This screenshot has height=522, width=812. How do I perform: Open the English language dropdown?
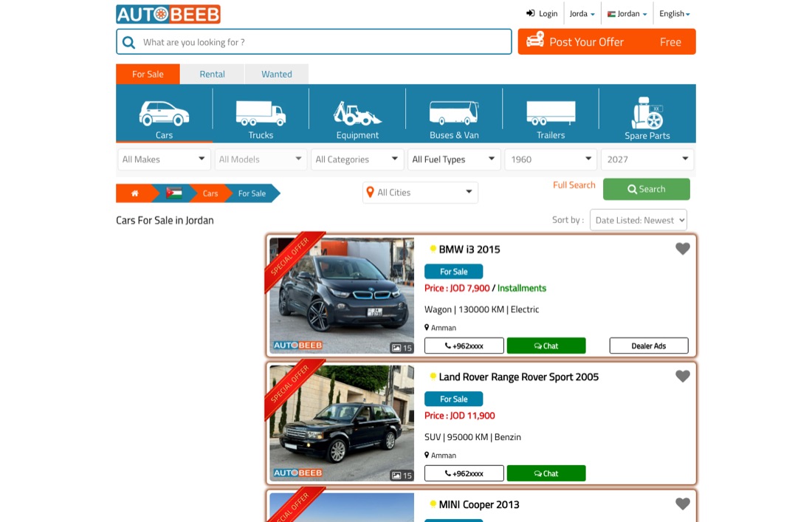[674, 13]
